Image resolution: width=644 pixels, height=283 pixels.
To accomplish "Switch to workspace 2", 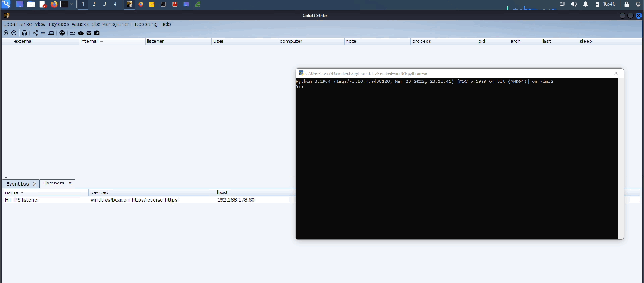I will click(x=94, y=4).
